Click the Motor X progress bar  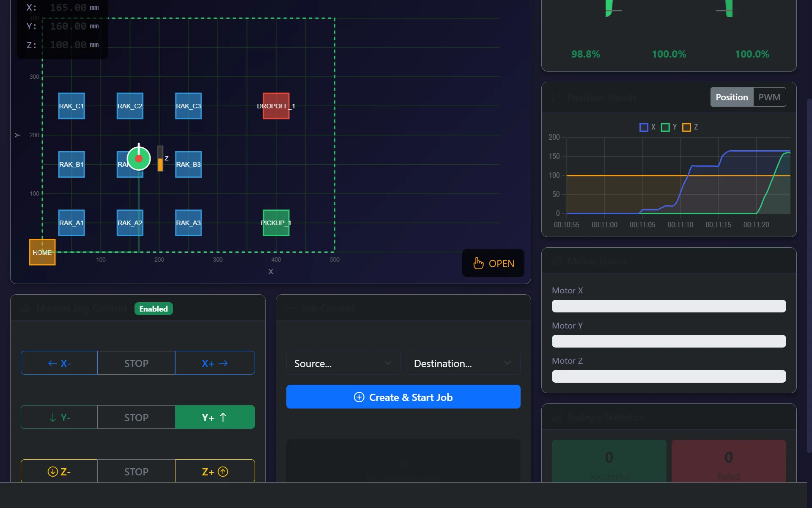[x=669, y=306]
